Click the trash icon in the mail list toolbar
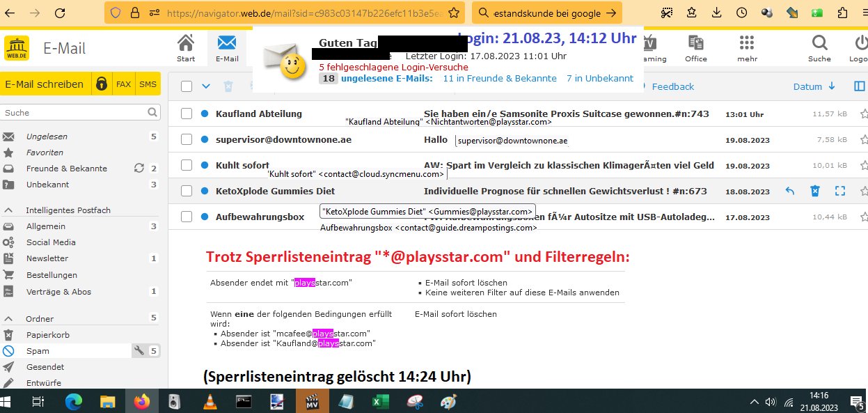Screen dimensions: 868x413 [x=228, y=86]
